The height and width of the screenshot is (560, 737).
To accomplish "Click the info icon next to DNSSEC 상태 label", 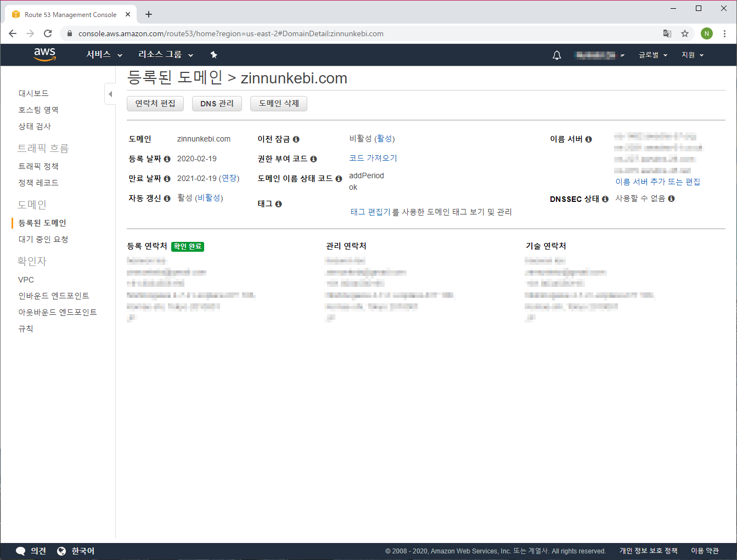I will pyautogui.click(x=605, y=199).
